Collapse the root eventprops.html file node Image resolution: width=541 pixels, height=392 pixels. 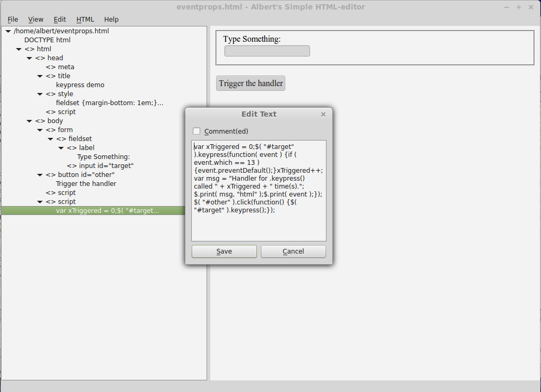(8, 31)
